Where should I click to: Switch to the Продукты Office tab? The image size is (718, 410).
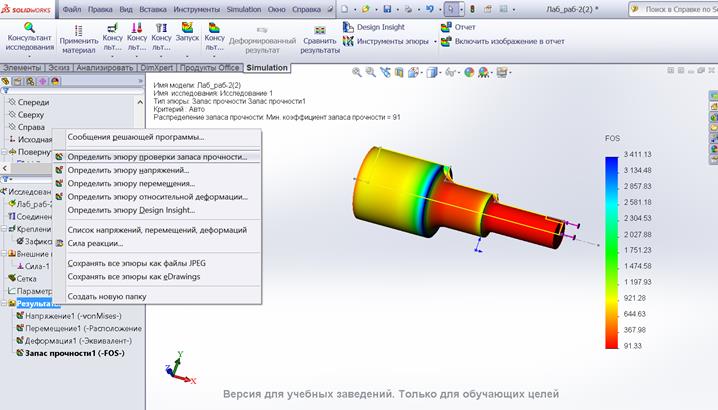tap(209, 67)
